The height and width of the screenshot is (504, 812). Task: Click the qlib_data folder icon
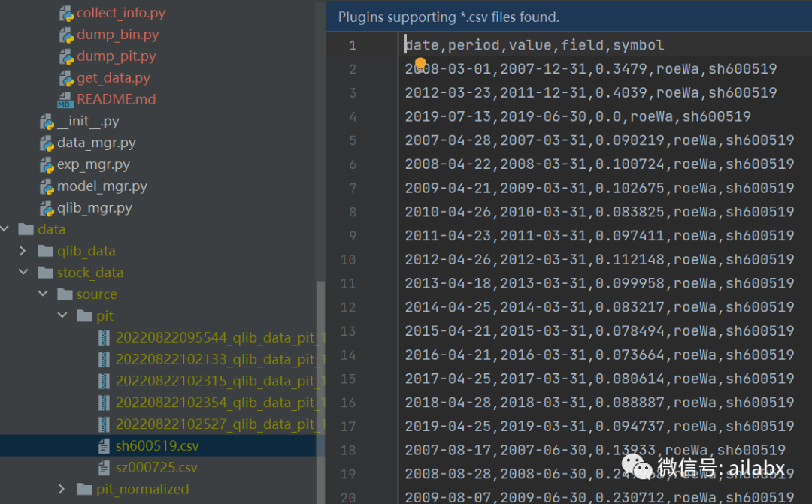46,251
